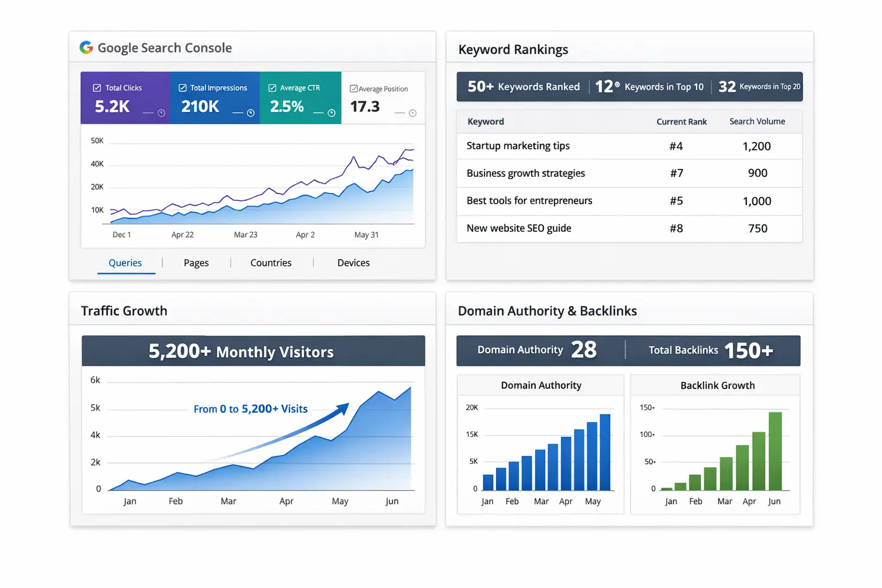The image size is (882, 588).
Task: Click the 5,200+ Monthly Visitors banner
Action: [253, 351]
